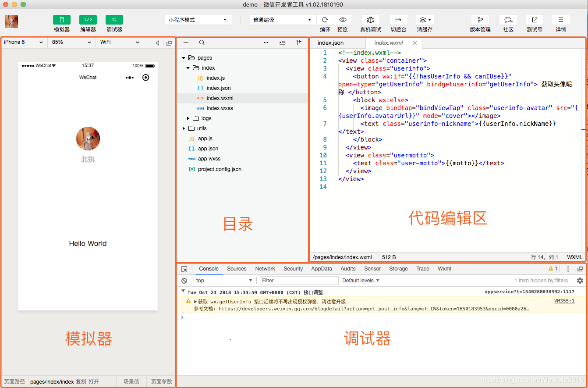Click the 编译 compile refresh icon
The height and width of the screenshot is (388, 588).
pos(325,20)
